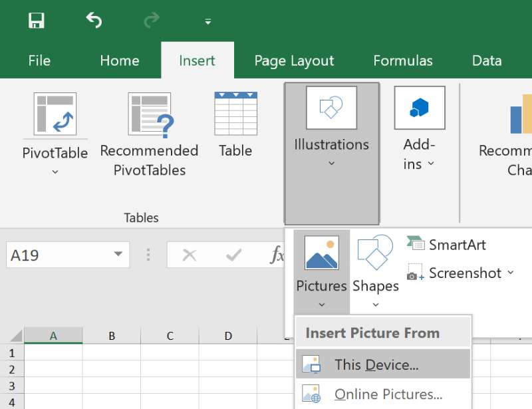Toggle the Pictures dropdown chevron

(x=322, y=305)
